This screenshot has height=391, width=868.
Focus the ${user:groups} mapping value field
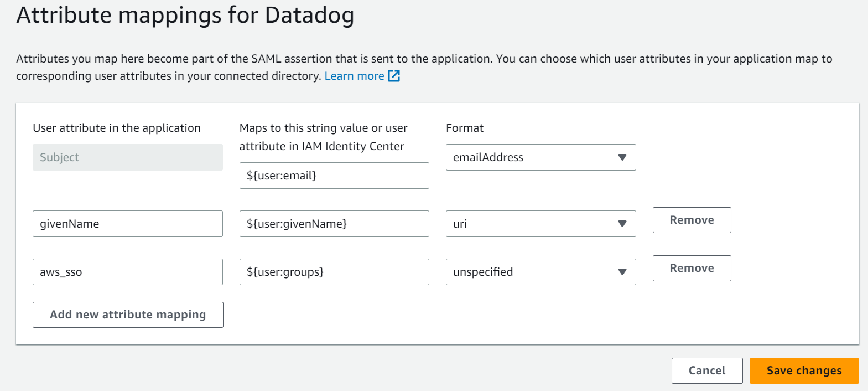334,272
